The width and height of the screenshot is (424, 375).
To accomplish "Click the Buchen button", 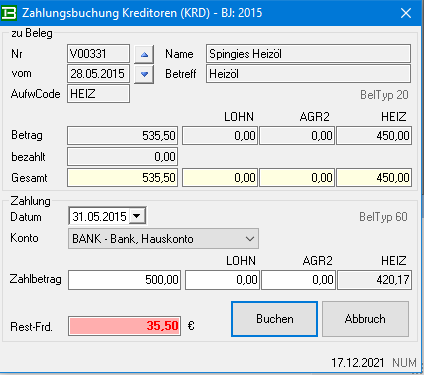I will pyautogui.click(x=274, y=319).
